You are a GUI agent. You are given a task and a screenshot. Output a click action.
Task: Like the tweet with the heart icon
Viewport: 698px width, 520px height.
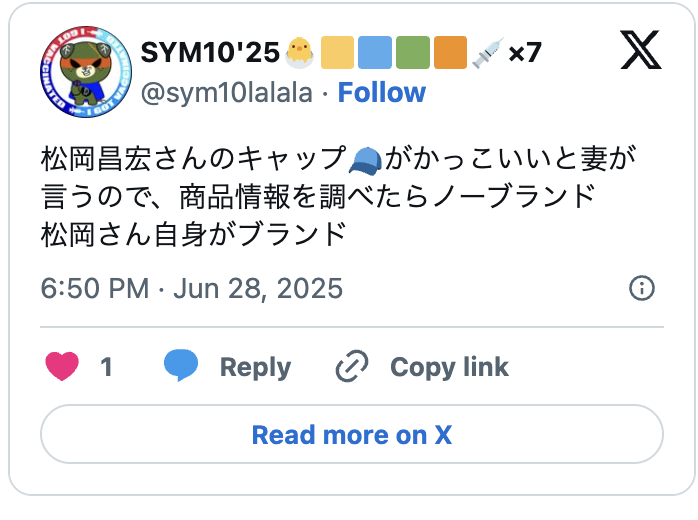[62, 367]
